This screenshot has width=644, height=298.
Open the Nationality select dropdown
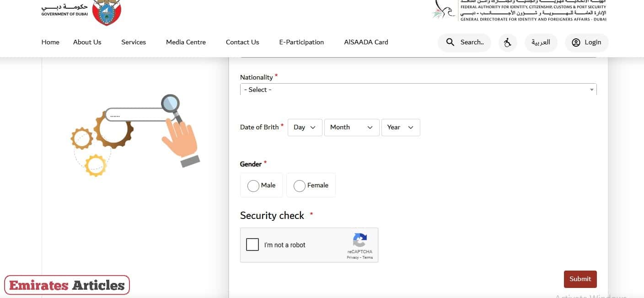point(418,90)
